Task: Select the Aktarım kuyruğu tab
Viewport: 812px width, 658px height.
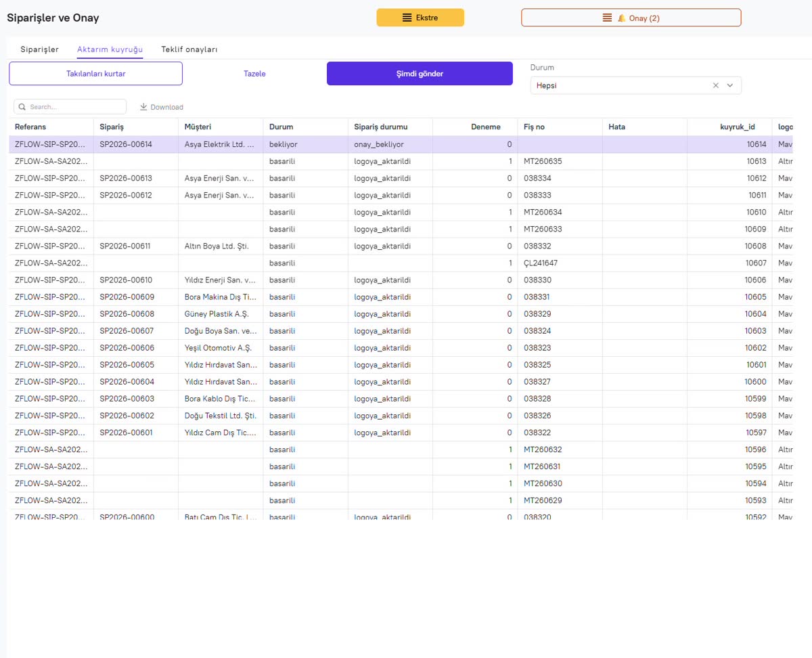Action: [x=110, y=49]
